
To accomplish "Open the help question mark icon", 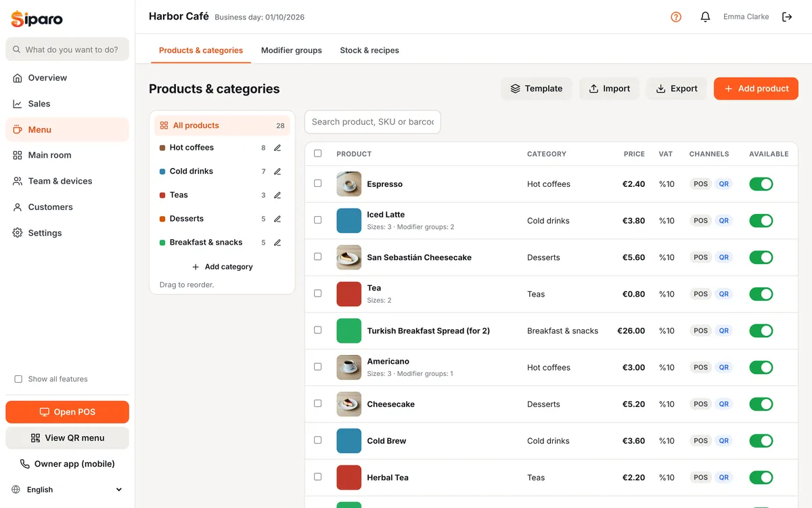I will click(x=676, y=17).
